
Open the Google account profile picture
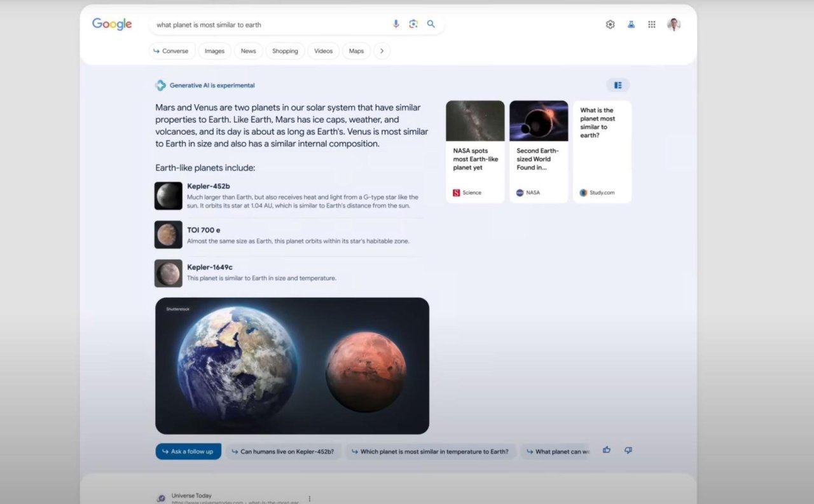pyautogui.click(x=673, y=24)
